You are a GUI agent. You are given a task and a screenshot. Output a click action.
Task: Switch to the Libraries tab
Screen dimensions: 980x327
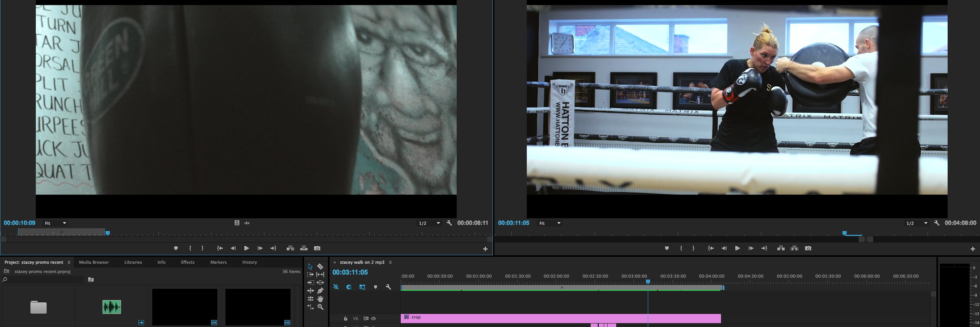[x=133, y=262]
